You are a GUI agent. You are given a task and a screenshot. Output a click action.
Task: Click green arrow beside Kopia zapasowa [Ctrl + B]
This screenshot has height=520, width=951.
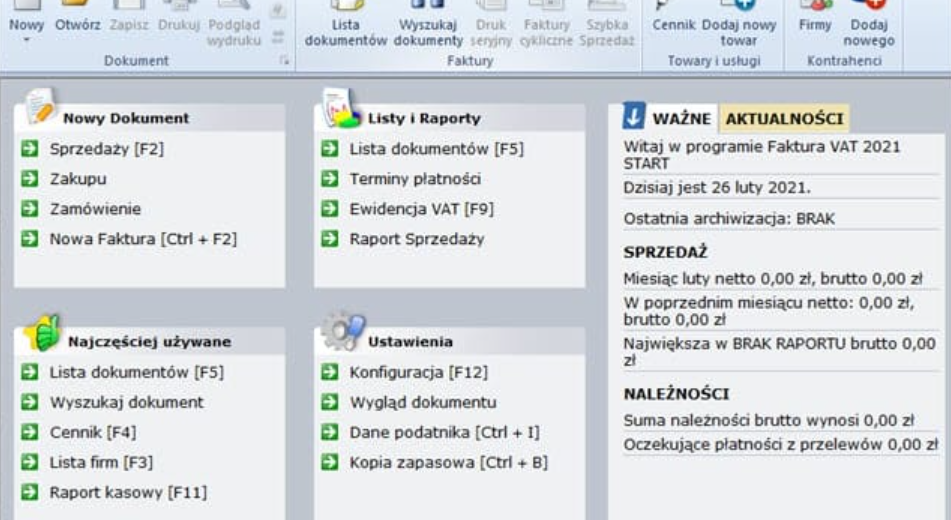click(x=330, y=462)
